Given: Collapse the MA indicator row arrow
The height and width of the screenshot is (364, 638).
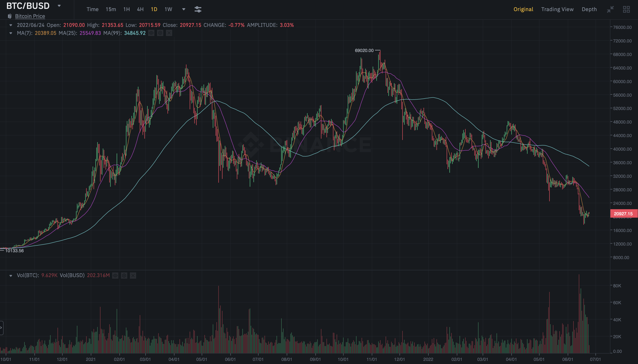Looking at the screenshot, I should [10, 33].
